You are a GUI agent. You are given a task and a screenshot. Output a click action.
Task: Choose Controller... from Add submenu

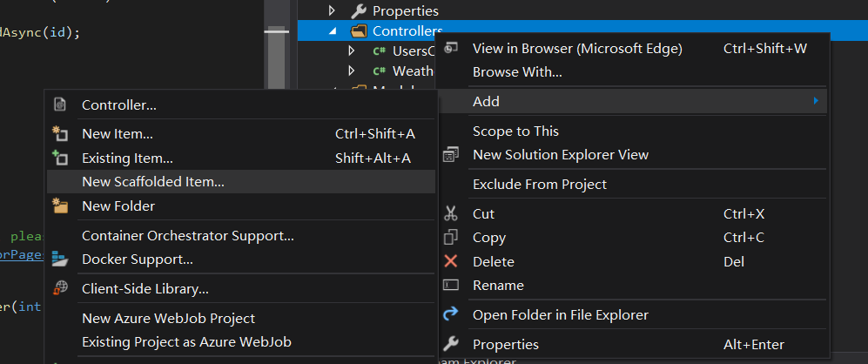(241, 104)
